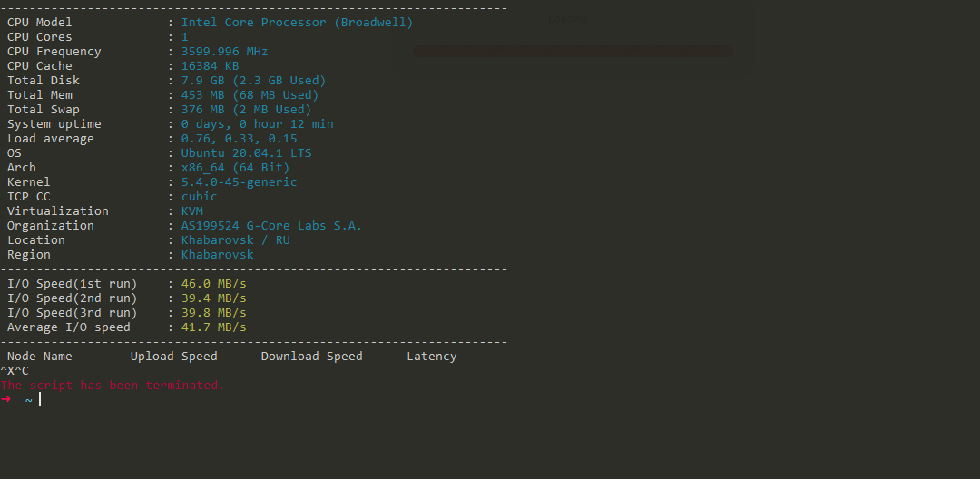Click the ^X^C interrupt characters line
This screenshot has height=479, width=980.
(15, 371)
